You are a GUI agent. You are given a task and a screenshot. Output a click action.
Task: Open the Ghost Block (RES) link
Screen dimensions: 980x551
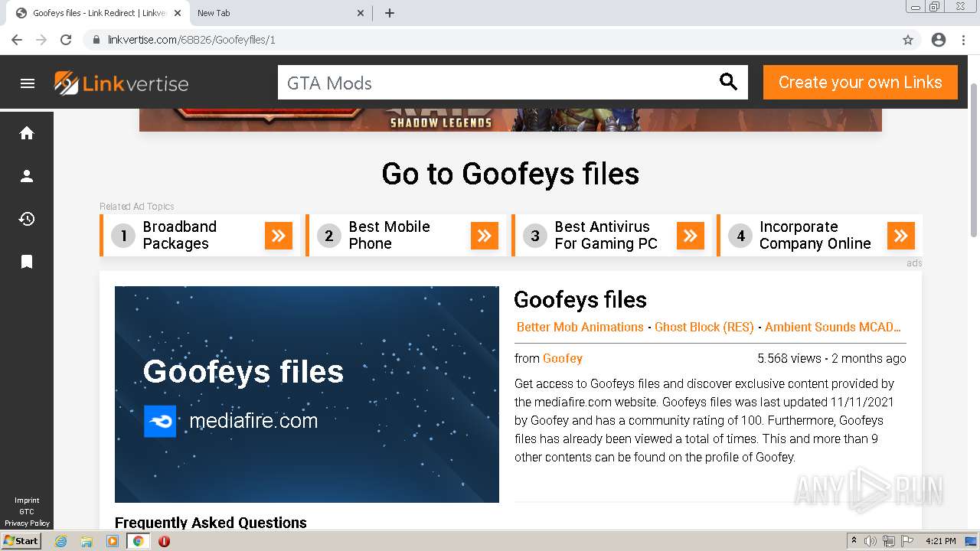pos(704,327)
